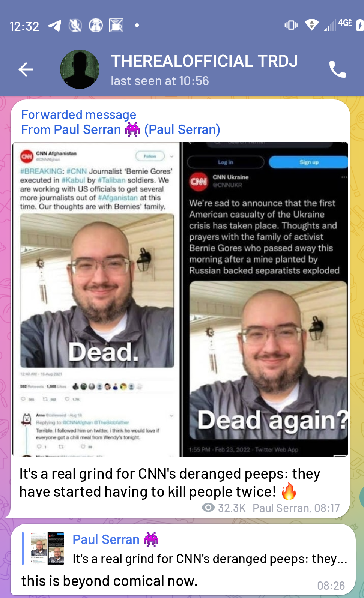The height and width of the screenshot is (598, 364).
Task: Open the last seen at 10:56 status
Action: pos(160,81)
